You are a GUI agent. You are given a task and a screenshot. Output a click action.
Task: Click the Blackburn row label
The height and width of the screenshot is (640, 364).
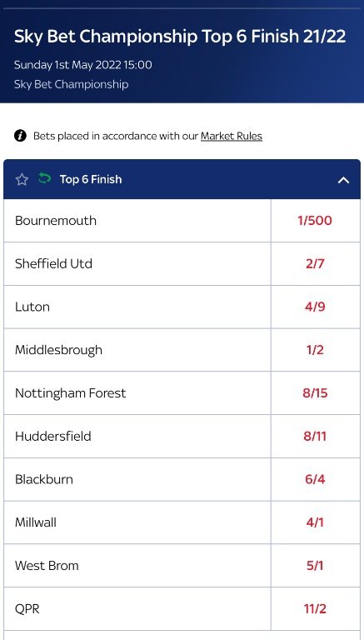click(44, 479)
